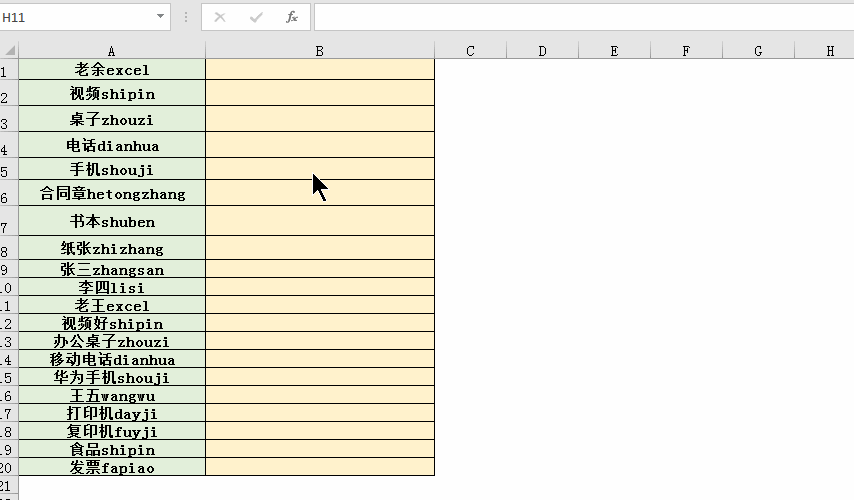Image resolution: width=854 pixels, height=500 pixels.
Task: Select column E header
Action: point(614,51)
